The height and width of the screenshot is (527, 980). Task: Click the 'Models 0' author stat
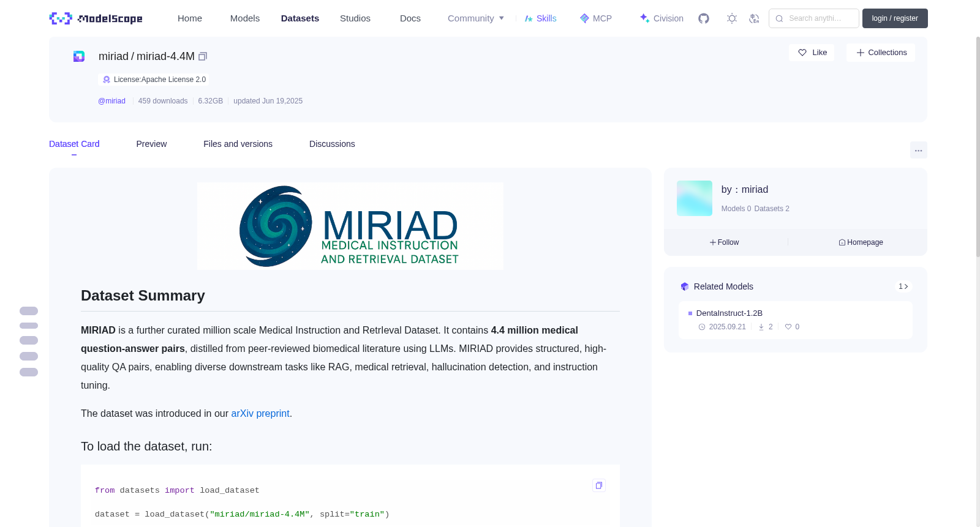736,209
